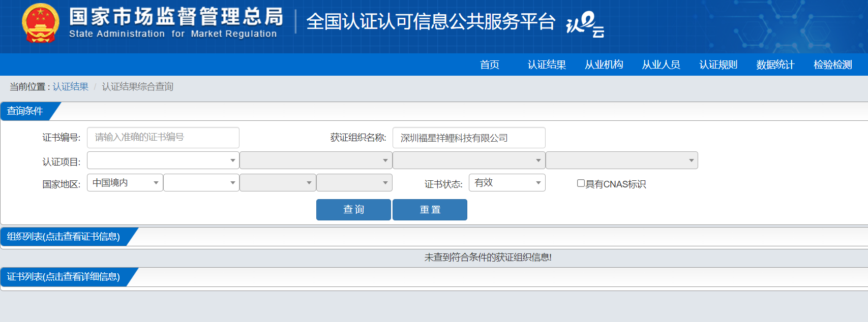Open the third 认证项目 dropdown
The width and height of the screenshot is (868, 322).
[469, 160]
